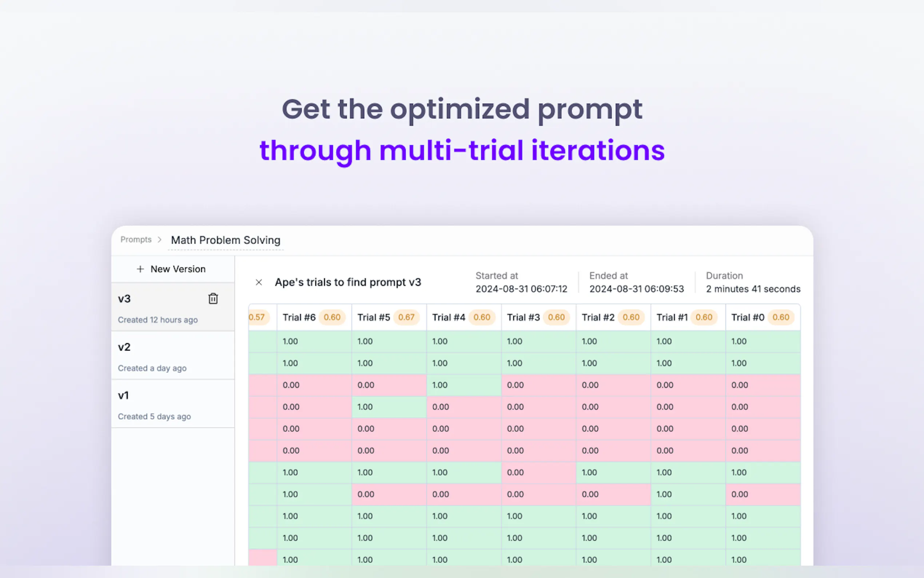Delete version v3 with trash icon
This screenshot has width=924, height=578.
pos(213,298)
